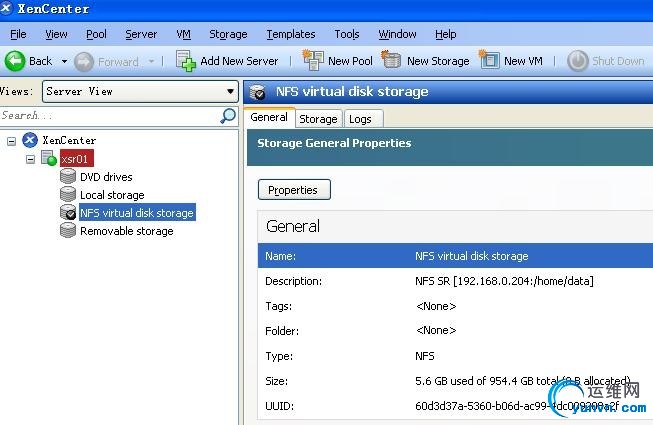Click the New Storage label
Screen dimensions: 653x425
pos(438,61)
